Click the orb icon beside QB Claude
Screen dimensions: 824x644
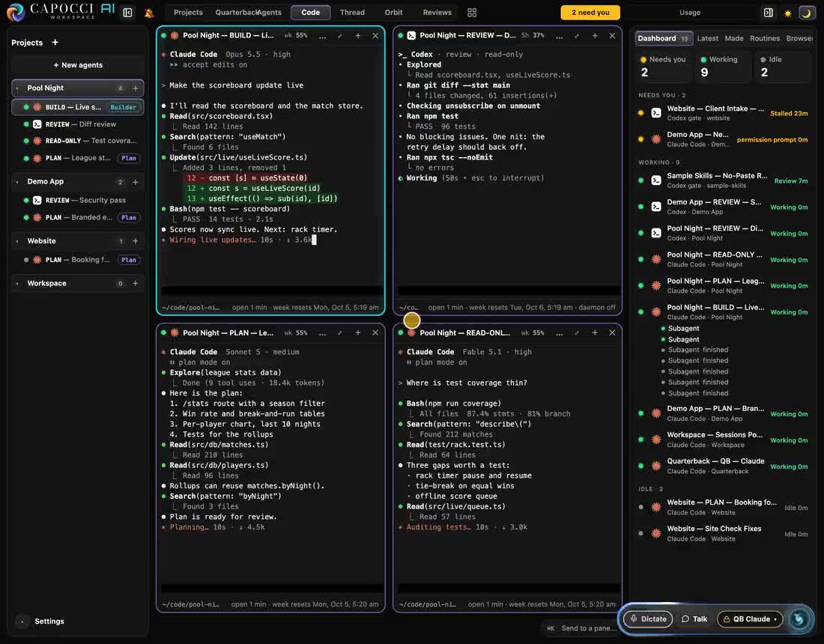[799, 619]
